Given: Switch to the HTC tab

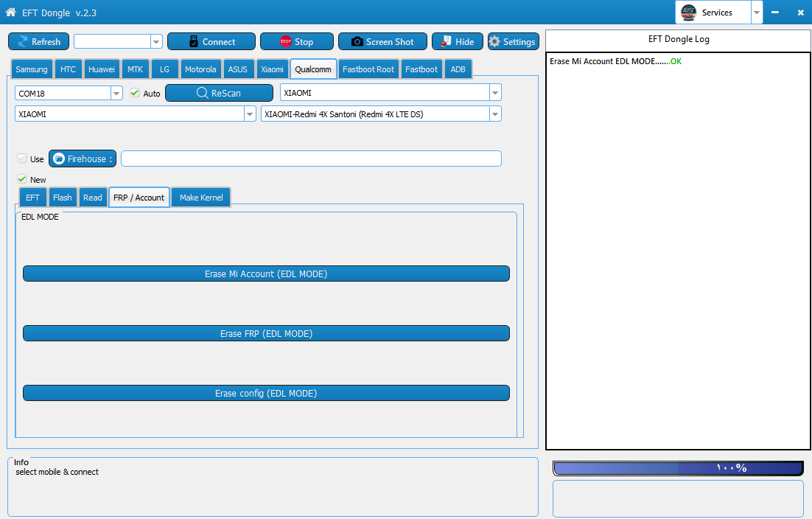Looking at the screenshot, I should pyautogui.click(x=68, y=69).
